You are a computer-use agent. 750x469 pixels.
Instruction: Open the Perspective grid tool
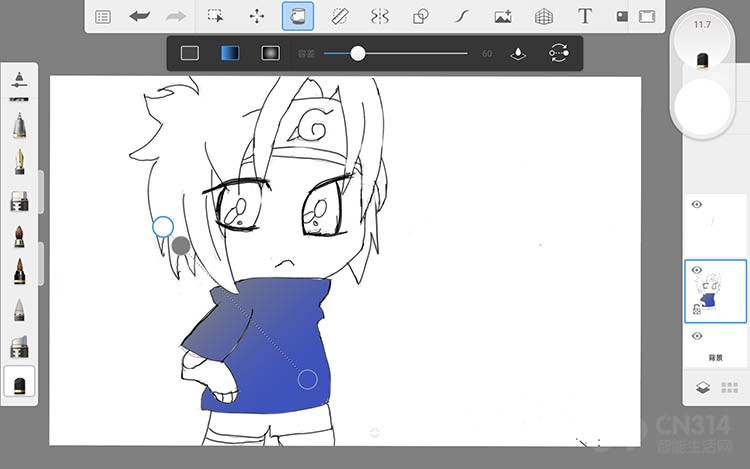click(x=544, y=17)
